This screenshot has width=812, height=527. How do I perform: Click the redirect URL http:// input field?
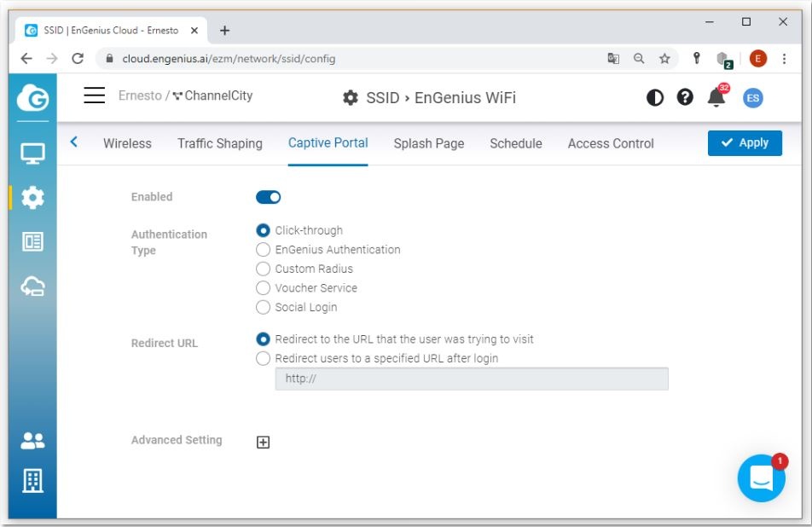click(x=471, y=379)
